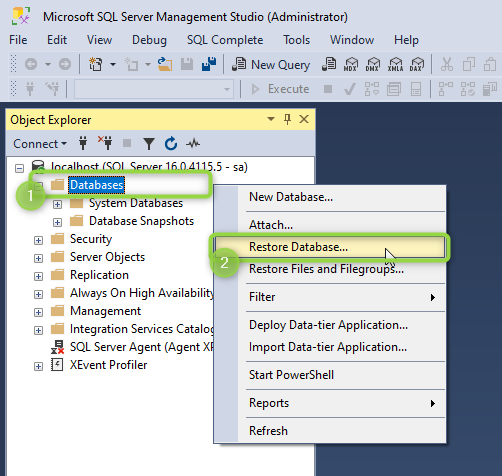Click the Filter funnel icon
502x476 pixels.
(x=149, y=144)
